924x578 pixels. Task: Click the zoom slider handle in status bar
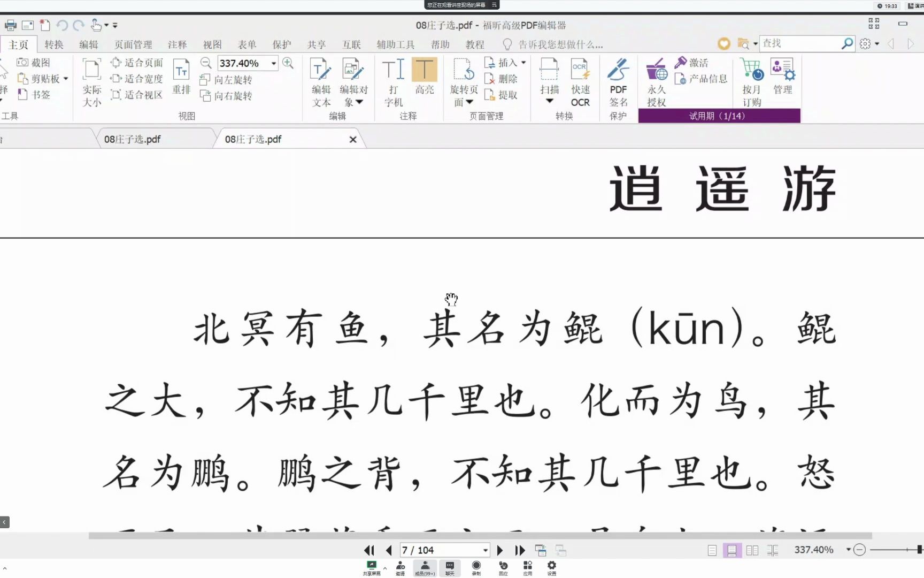(x=919, y=550)
